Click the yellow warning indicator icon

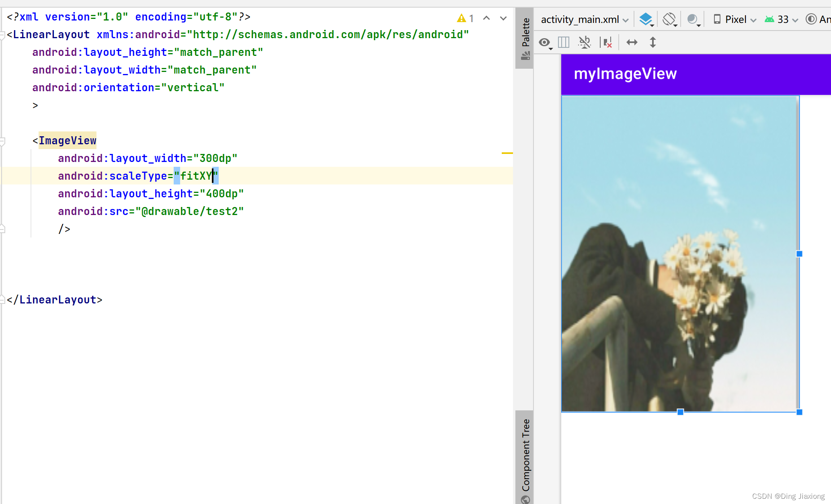pos(462,18)
